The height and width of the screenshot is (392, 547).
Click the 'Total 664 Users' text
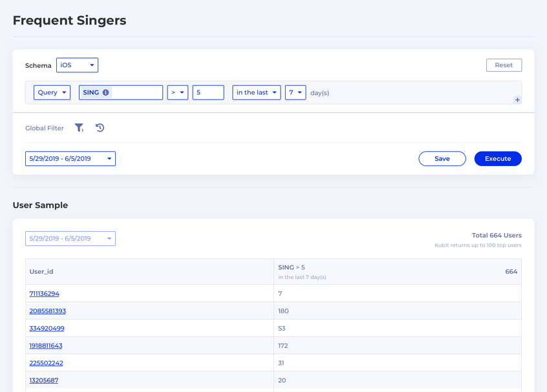(x=497, y=235)
